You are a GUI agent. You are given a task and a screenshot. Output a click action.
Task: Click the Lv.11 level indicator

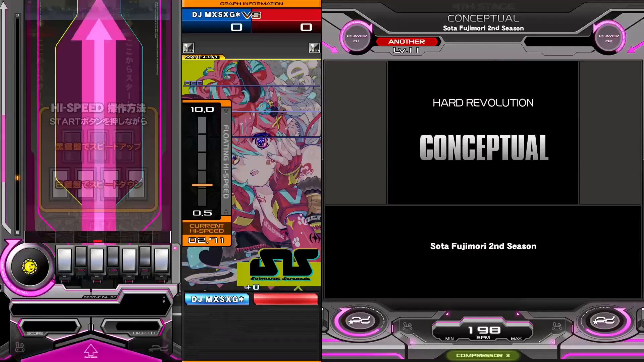click(x=406, y=50)
